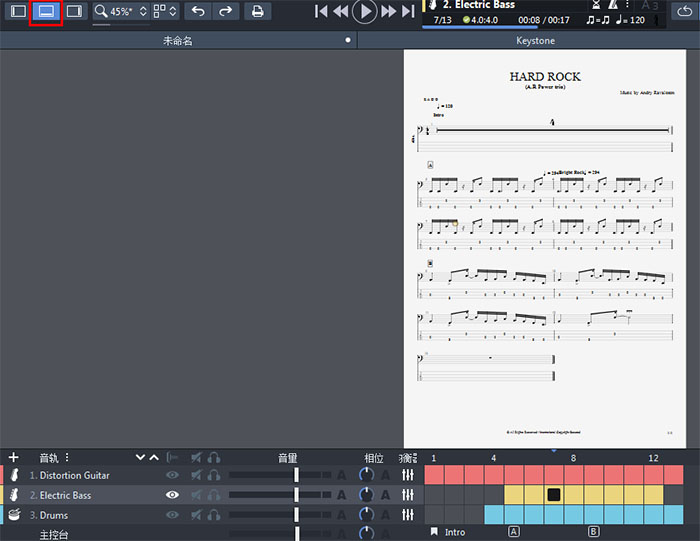Switch to the Keystone document tab
The image size is (700, 541).
(535, 41)
